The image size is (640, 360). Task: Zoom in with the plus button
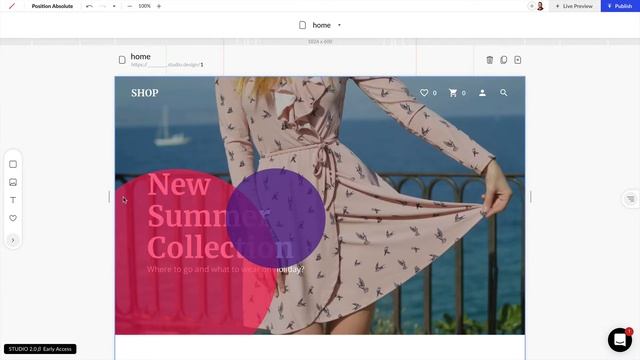point(159,6)
